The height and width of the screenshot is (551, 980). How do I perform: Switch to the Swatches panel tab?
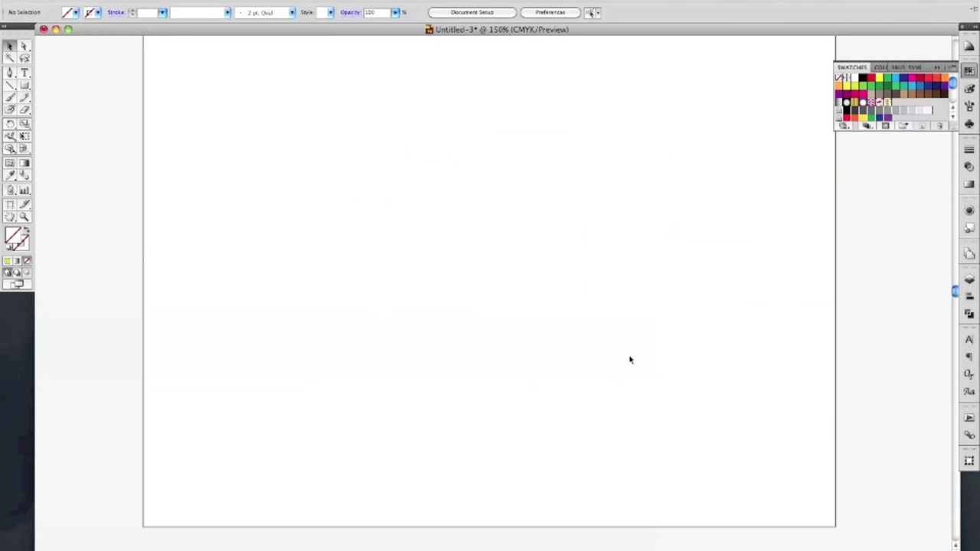click(x=851, y=67)
